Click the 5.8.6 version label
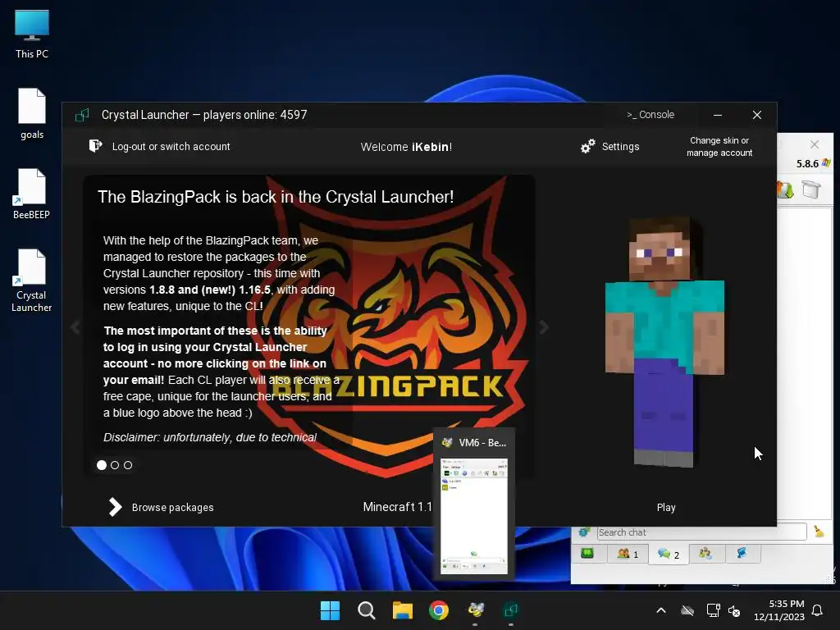 [x=807, y=163]
